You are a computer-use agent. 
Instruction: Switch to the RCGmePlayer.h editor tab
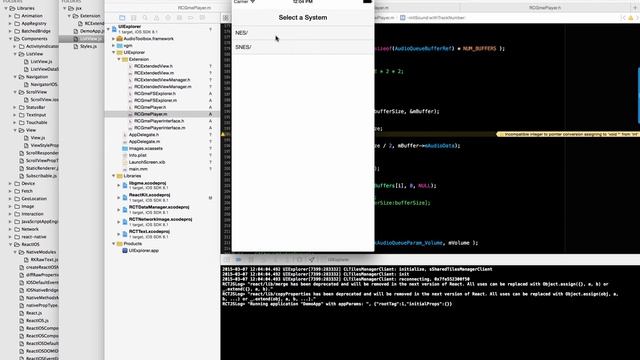[545, 8]
